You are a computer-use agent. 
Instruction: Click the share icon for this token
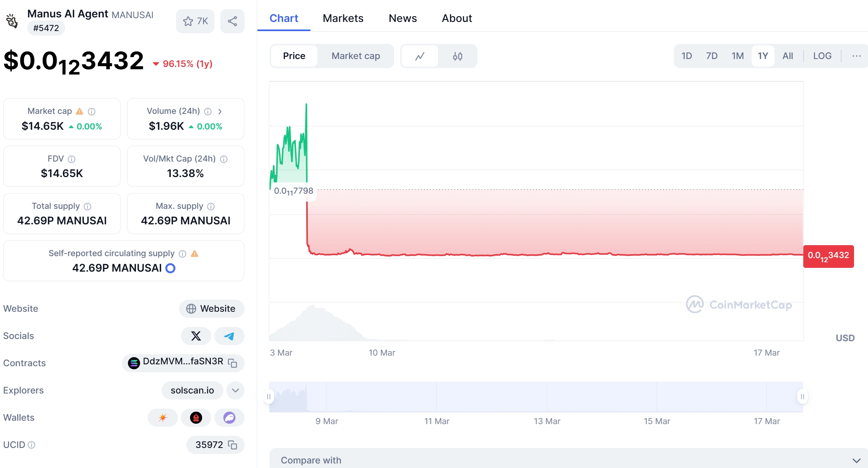pos(232,21)
